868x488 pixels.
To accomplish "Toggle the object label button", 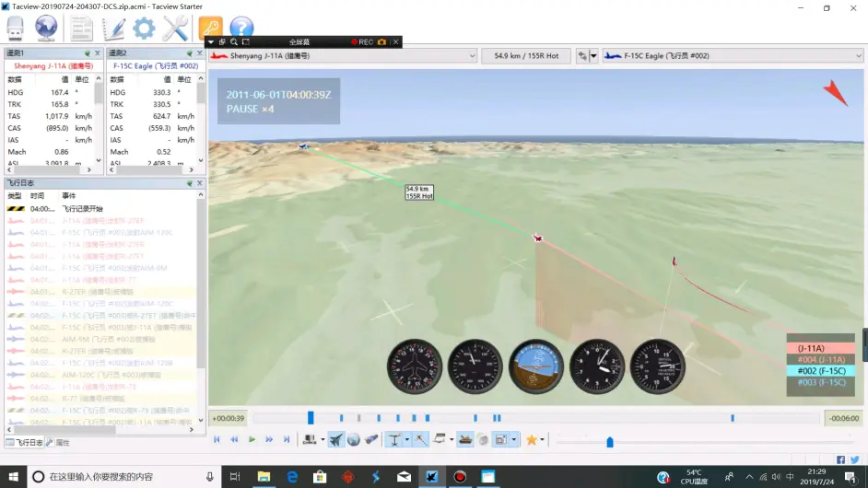I will click(x=394, y=439).
